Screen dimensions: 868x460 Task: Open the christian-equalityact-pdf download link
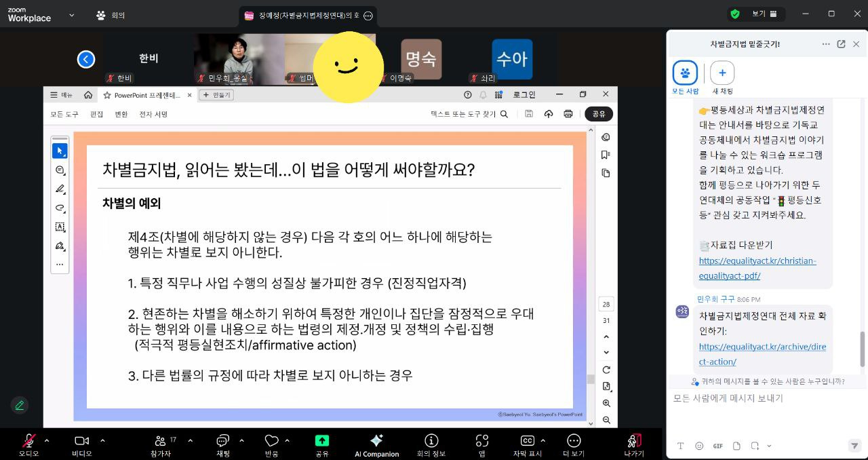pos(757,268)
